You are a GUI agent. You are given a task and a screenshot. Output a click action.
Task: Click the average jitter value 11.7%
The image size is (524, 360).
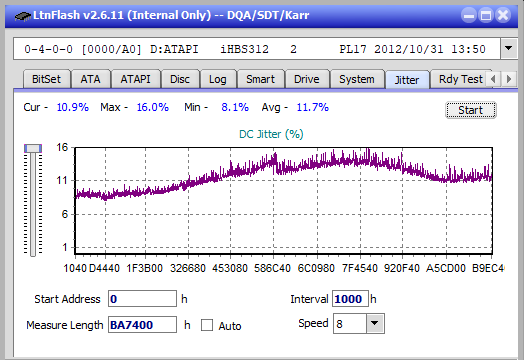(x=312, y=107)
